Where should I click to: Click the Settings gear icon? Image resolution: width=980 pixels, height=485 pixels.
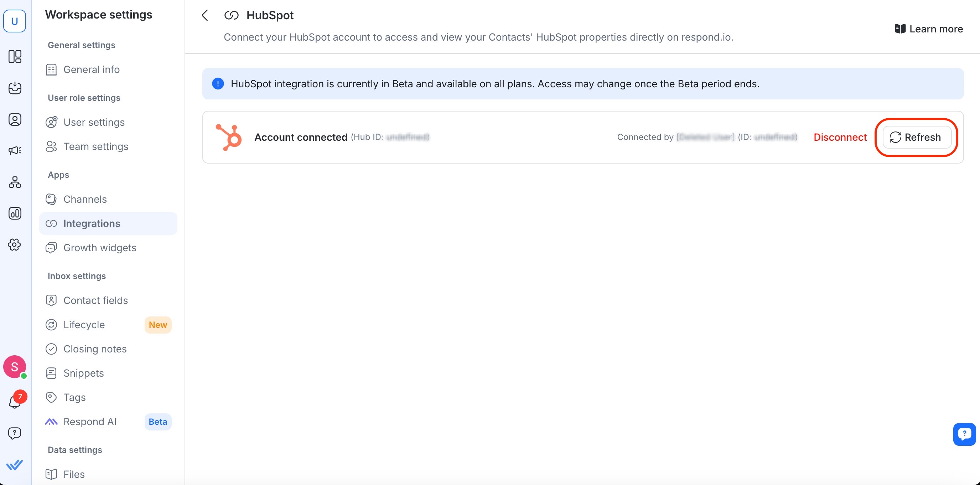pyautogui.click(x=15, y=244)
